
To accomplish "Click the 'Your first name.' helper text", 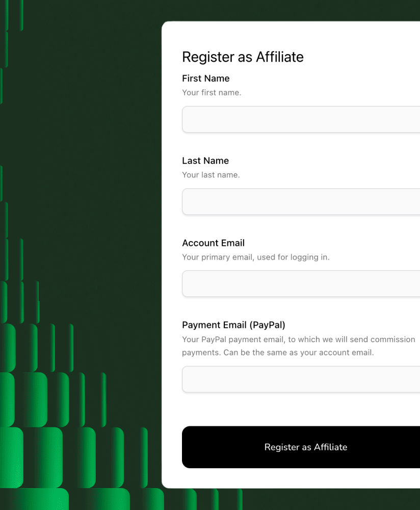I will 212,93.
